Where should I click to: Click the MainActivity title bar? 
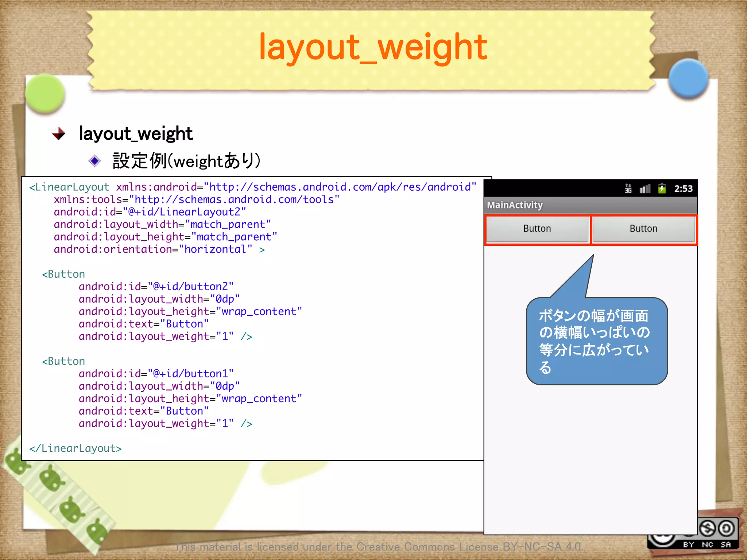point(591,205)
